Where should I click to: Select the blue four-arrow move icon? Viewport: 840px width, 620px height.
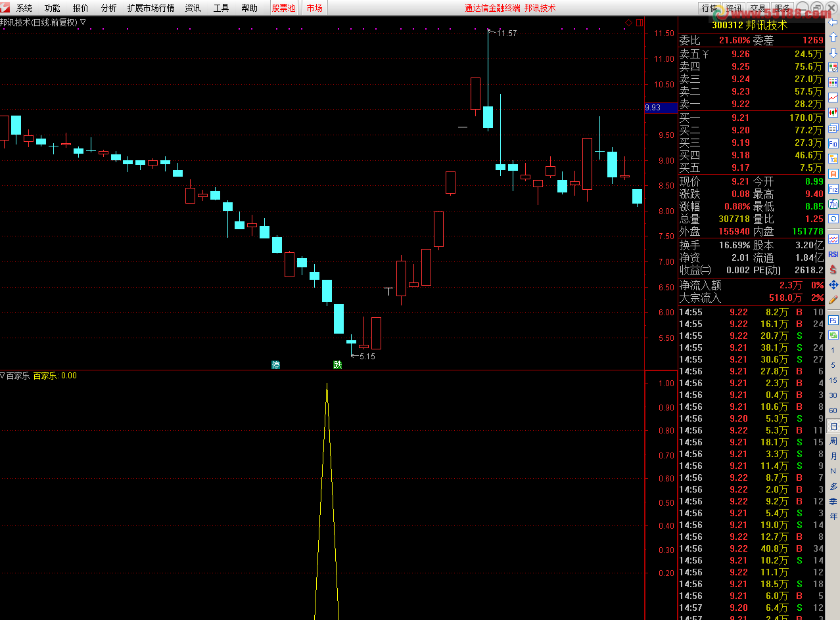pos(833,284)
